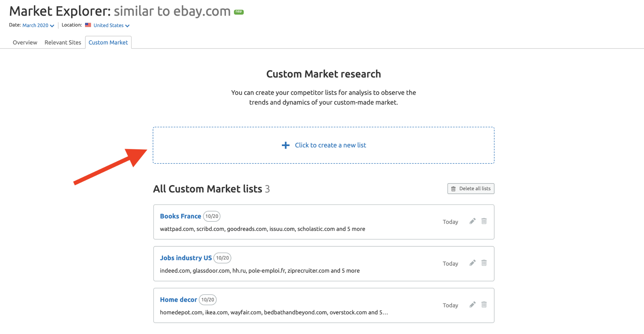Image resolution: width=644 pixels, height=334 pixels.
Task: Click the 10/20 badge on Home decor
Action: [x=207, y=300]
